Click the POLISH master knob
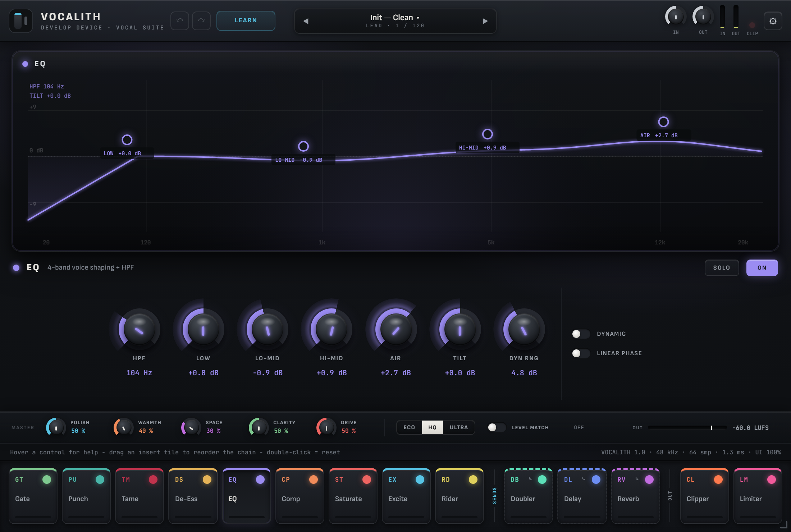 pyautogui.click(x=56, y=427)
